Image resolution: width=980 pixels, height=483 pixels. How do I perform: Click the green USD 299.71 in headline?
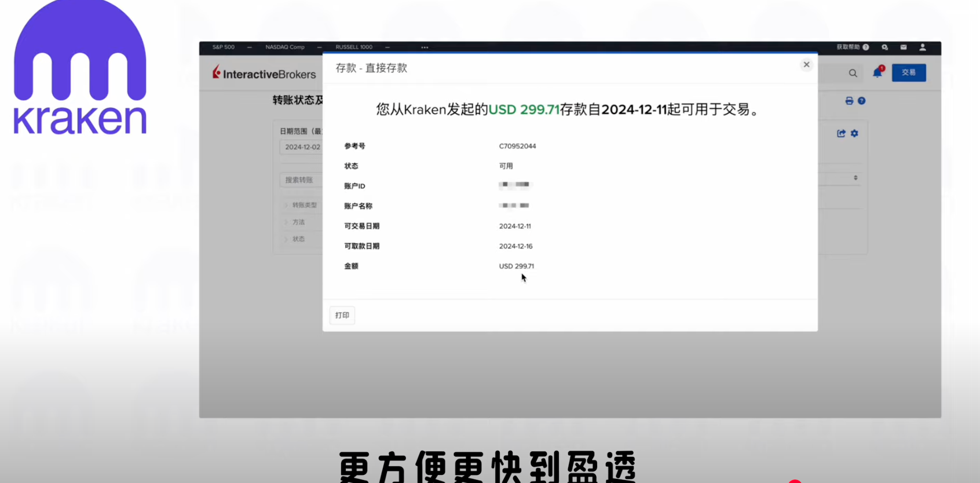524,109
